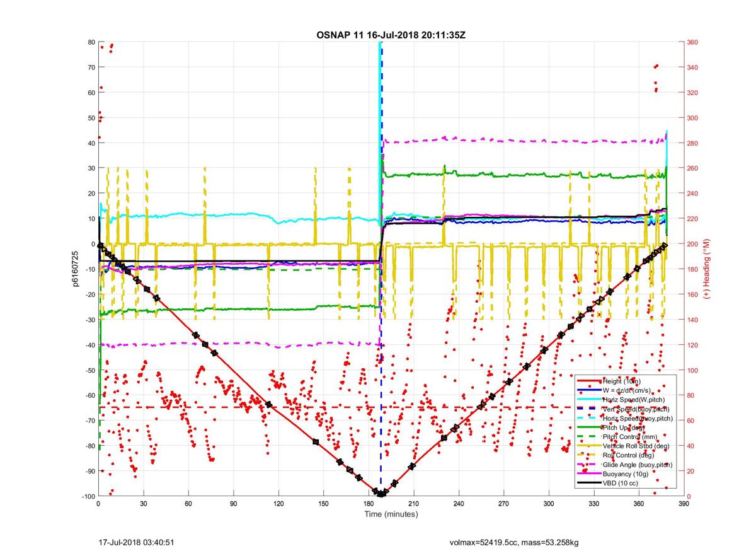
Task: Select the "Horiz Speed(buoy,pitch)" legend entry
Action: click(x=638, y=418)
